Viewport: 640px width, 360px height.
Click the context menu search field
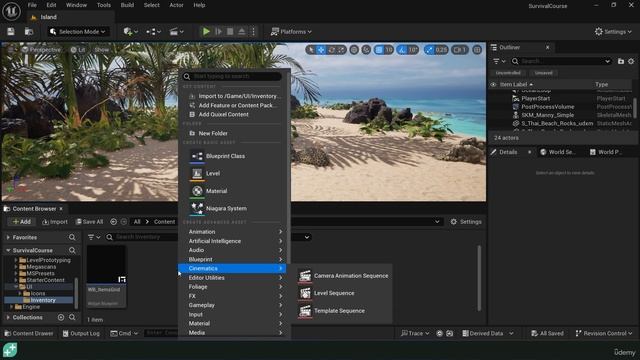[x=233, y=76]
